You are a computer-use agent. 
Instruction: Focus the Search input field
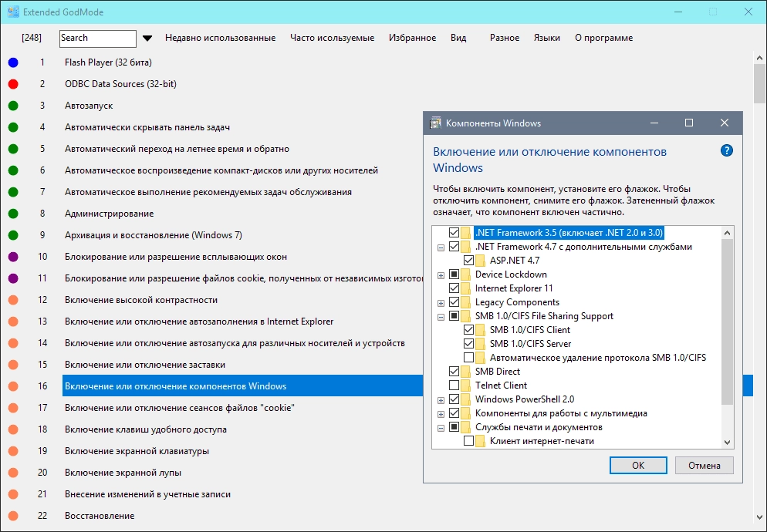[x=98, y=39]
